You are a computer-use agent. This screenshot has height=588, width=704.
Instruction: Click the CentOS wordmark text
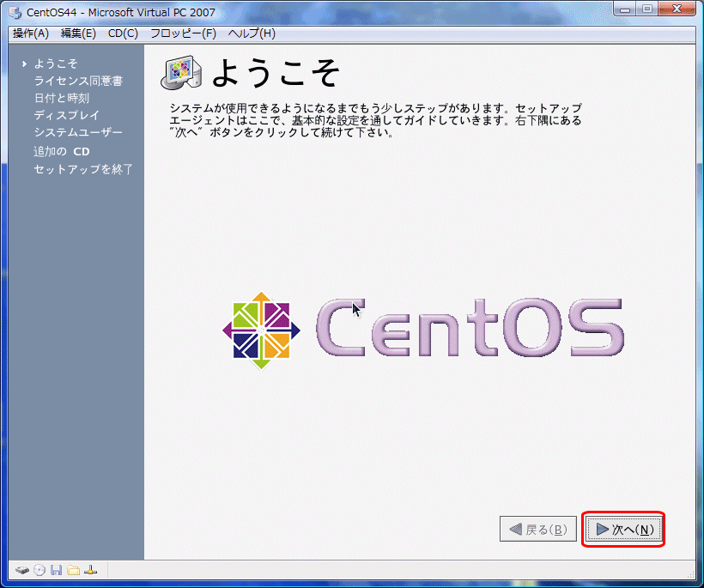point(470,328)
